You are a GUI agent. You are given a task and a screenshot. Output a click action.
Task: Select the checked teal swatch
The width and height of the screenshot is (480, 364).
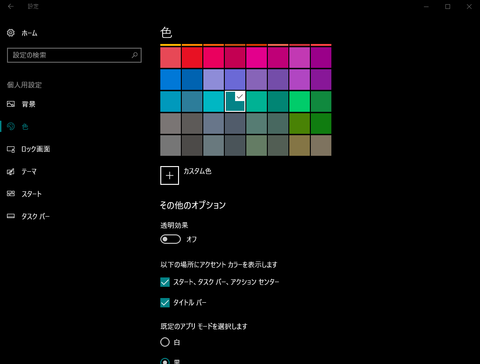tap(235, 101)
